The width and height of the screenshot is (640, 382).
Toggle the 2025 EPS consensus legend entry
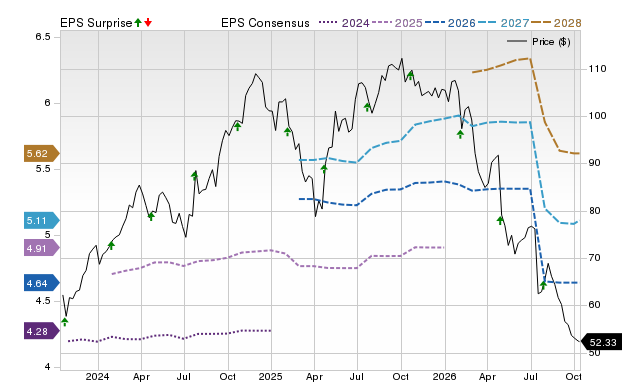coord(397,23)
